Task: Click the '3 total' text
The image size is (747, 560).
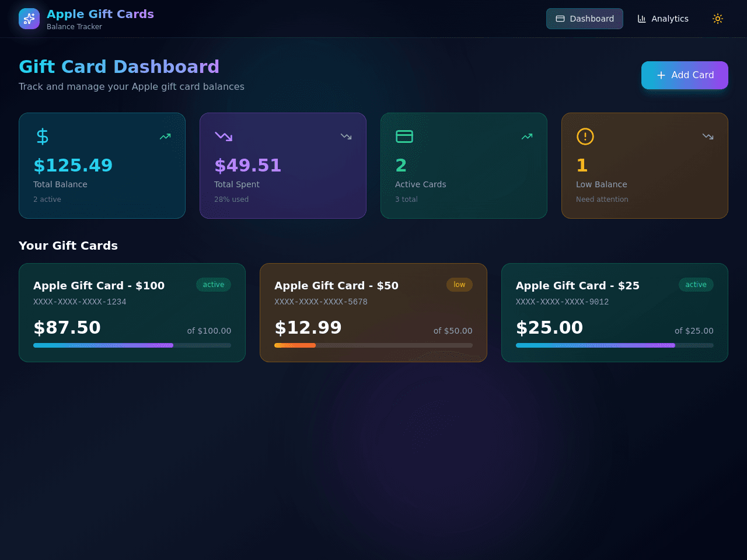Action: 406,199
